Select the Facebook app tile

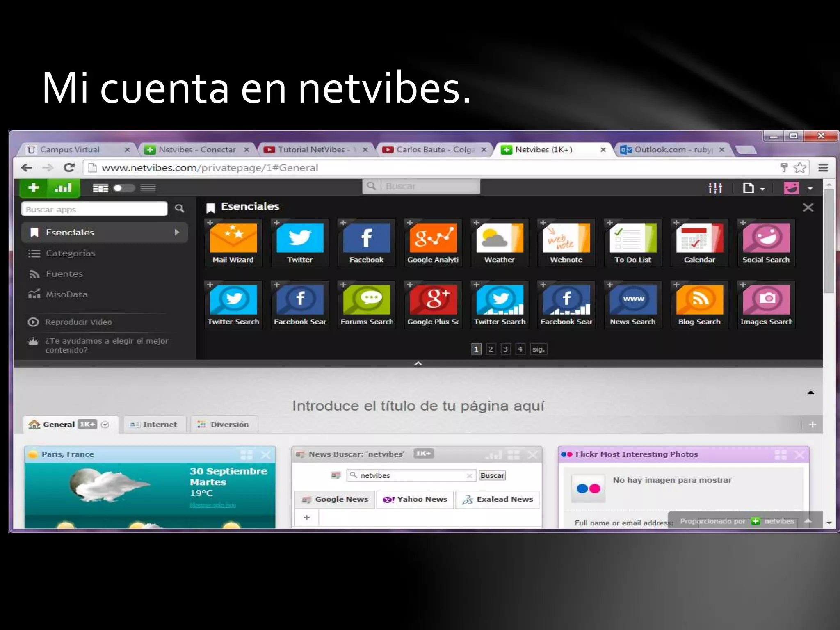(366, 243)
